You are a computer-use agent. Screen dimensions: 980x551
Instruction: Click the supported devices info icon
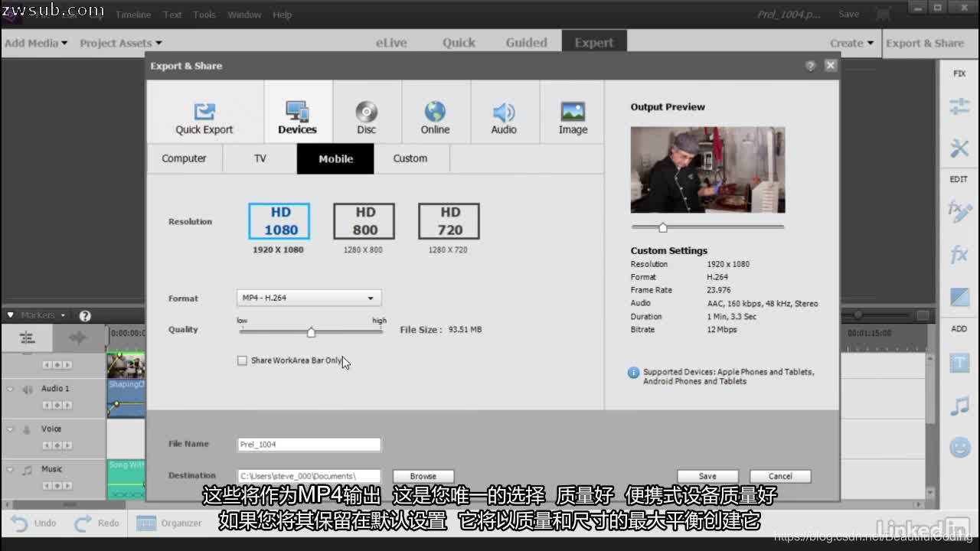click(x=633, y=373)
